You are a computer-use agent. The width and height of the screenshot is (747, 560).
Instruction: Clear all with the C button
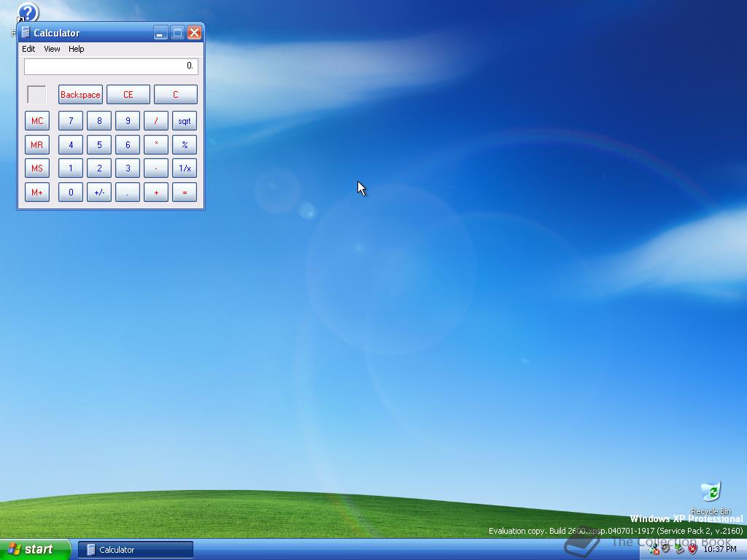point(176,94)
